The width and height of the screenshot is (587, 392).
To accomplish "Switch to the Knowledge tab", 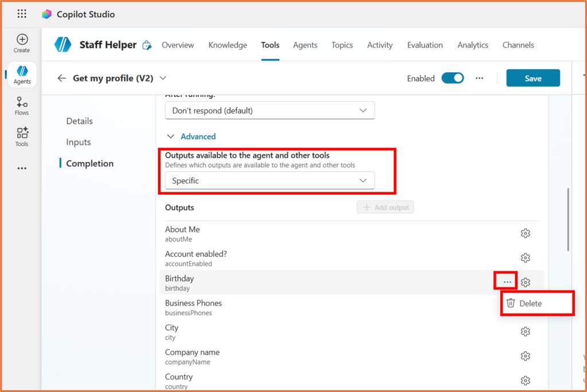I will pos(227,45).
